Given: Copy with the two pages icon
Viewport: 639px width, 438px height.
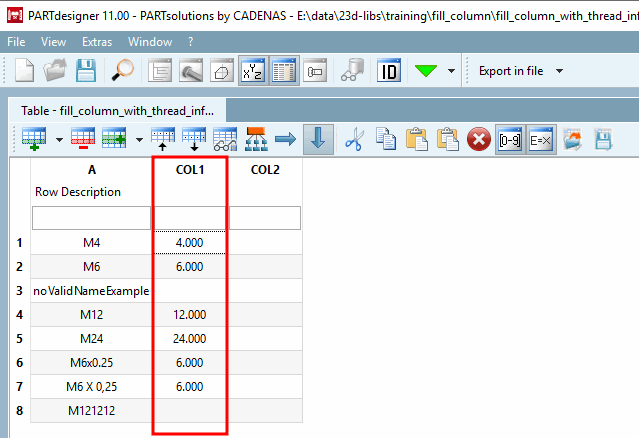Looking at the screenshot, I should coord(386,140).
